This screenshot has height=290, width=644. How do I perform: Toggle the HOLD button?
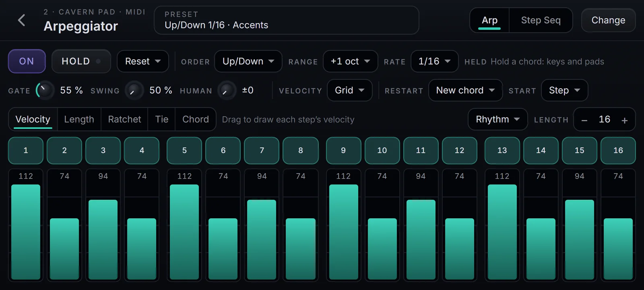81,61
